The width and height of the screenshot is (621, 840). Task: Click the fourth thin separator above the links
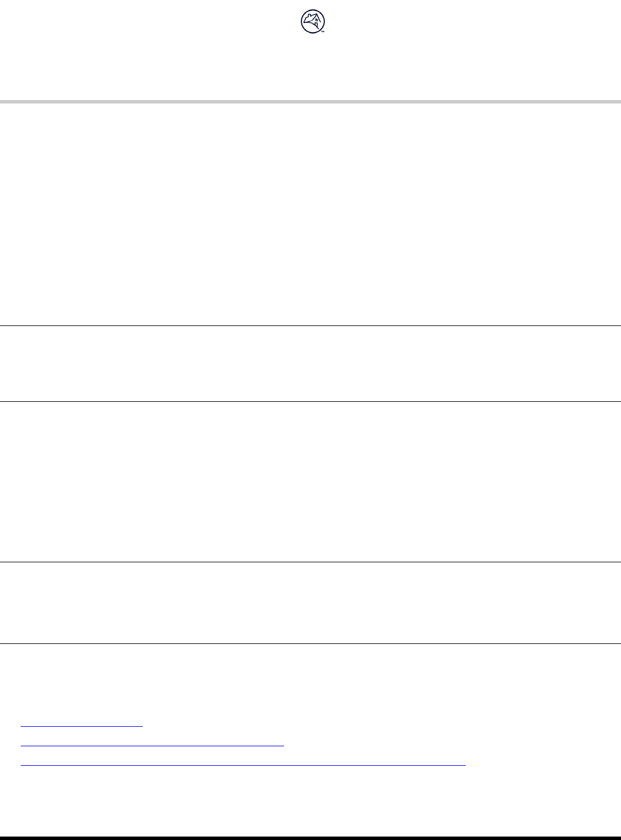[x=310, y=643]
